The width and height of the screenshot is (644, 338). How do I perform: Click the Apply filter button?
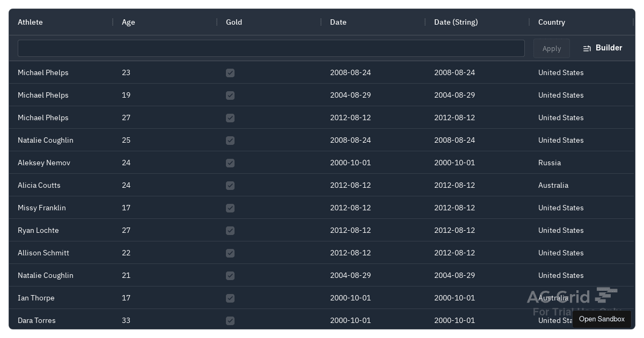tap(551, 48)
